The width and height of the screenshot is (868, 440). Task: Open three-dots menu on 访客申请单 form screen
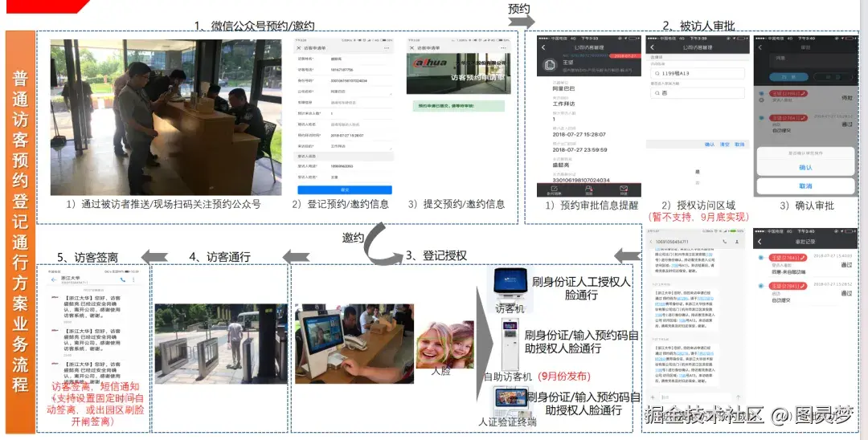(388, 48)
